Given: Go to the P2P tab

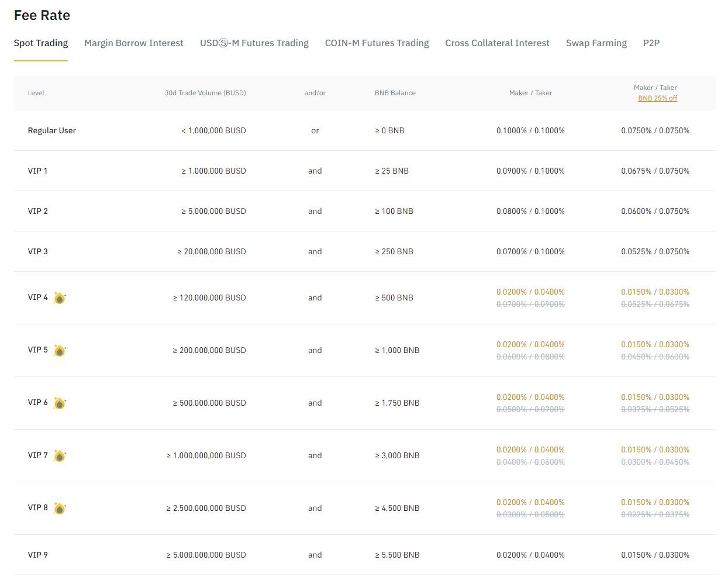Looking at the screenshot, I should click(x=651, y=43).
